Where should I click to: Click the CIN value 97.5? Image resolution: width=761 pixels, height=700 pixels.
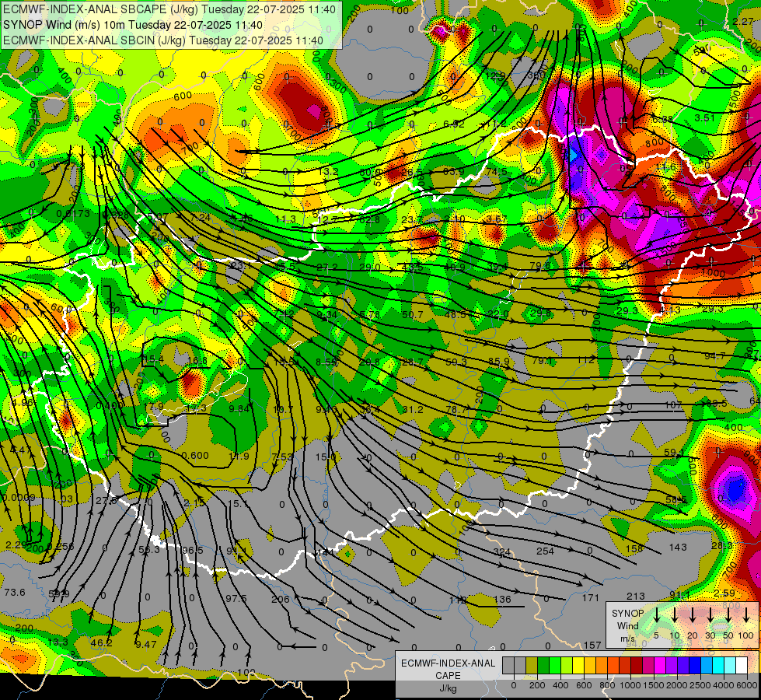236,598
